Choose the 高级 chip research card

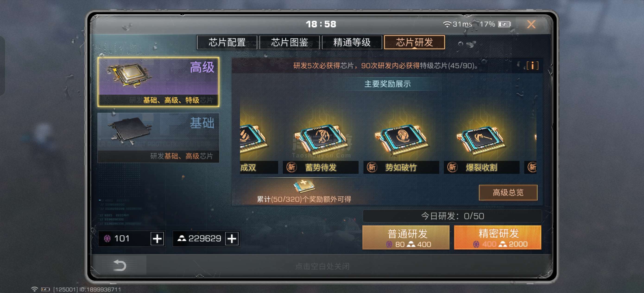(x=158, y=82)
